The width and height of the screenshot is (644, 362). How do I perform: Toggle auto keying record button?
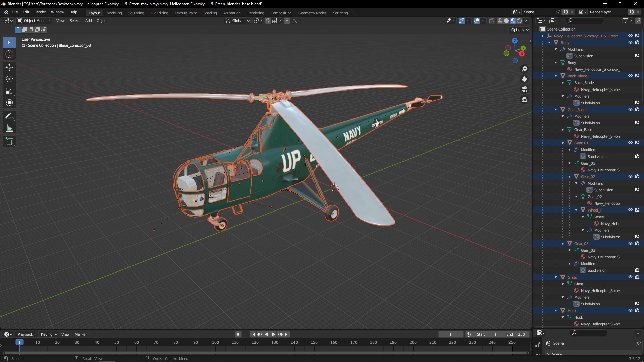[x=238, y=334]
